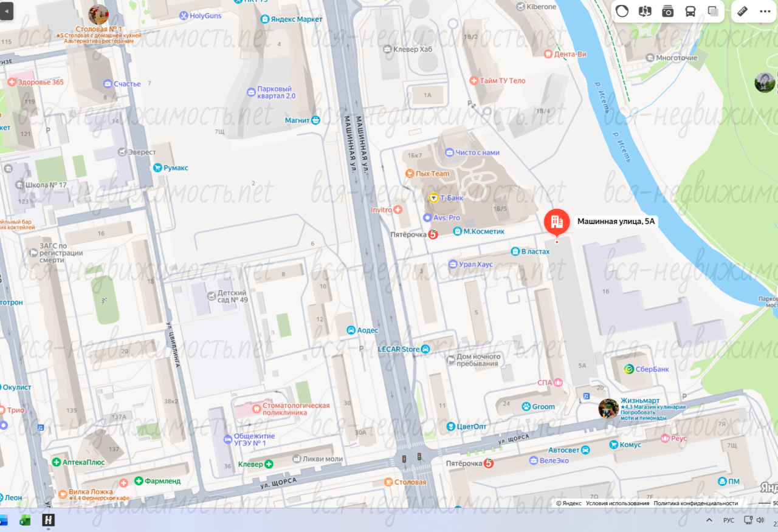
Task: Click the © Яндекс copyright link
Action: click(570, 503)
